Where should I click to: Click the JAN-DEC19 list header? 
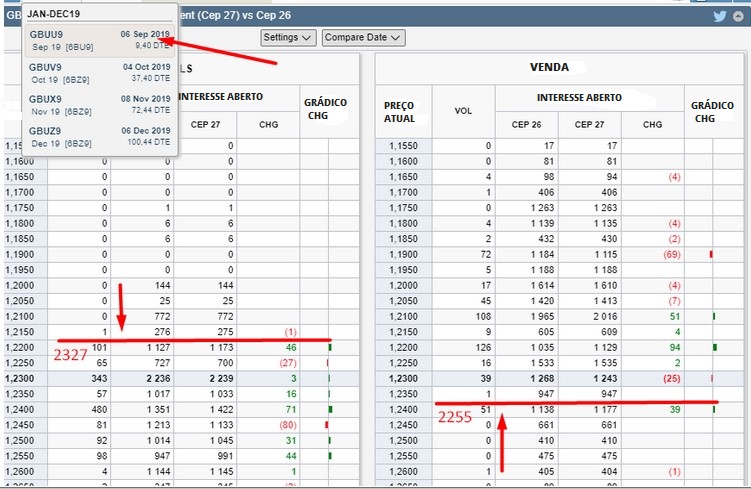coord(54,11)
